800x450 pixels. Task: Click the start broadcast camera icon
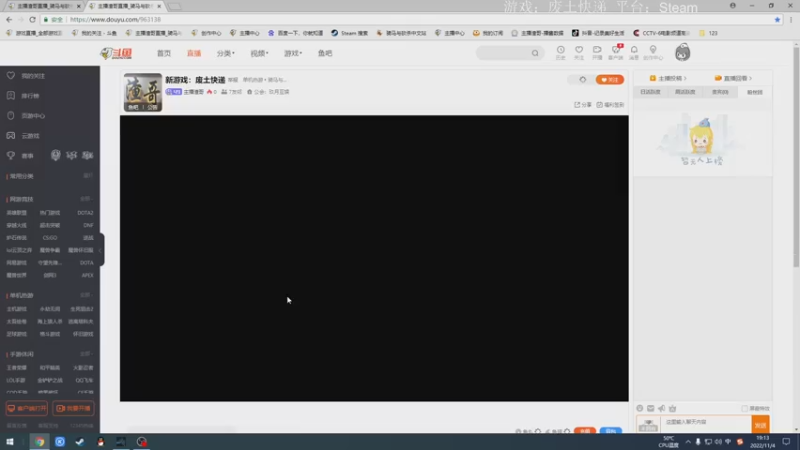pos(597,53)
